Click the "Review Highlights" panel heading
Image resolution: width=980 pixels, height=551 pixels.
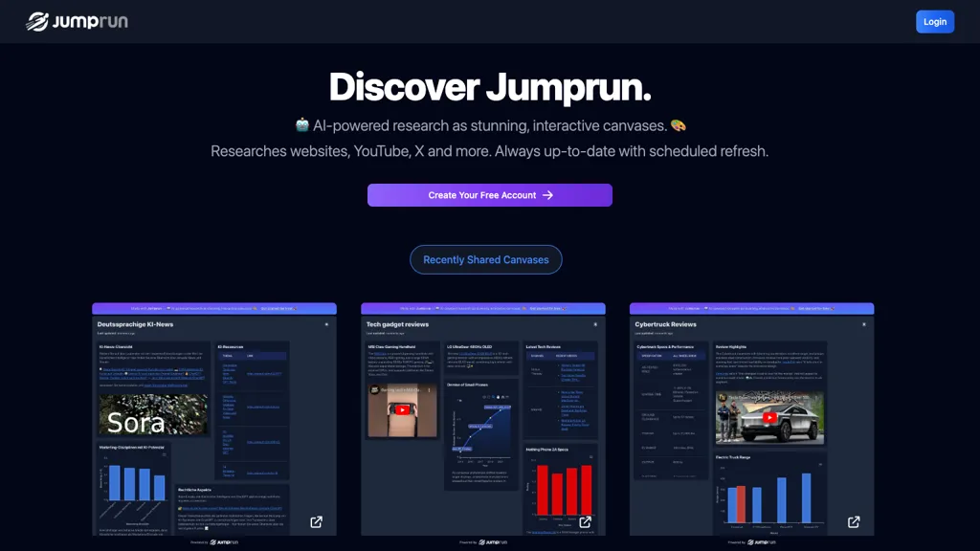(x=731, y=346)
